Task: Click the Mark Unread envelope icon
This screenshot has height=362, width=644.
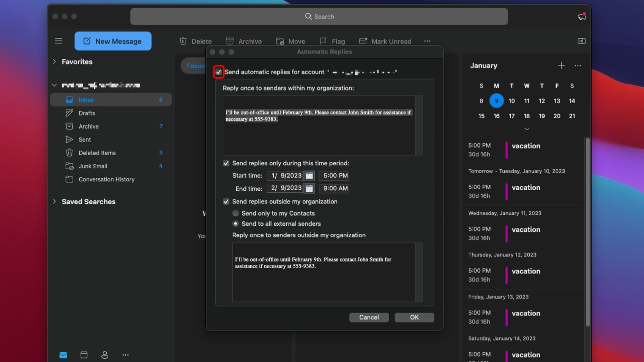Action: pos(363,41)
